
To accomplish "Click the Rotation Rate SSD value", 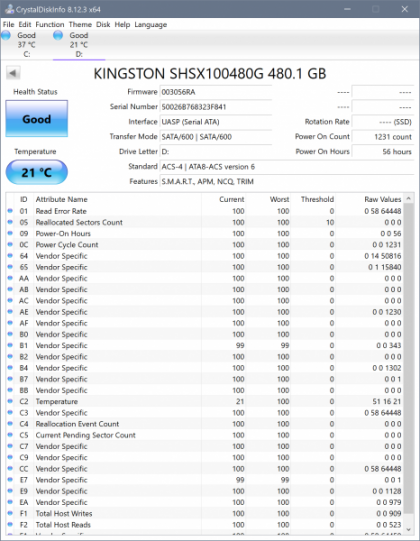I will pos(382,122).
